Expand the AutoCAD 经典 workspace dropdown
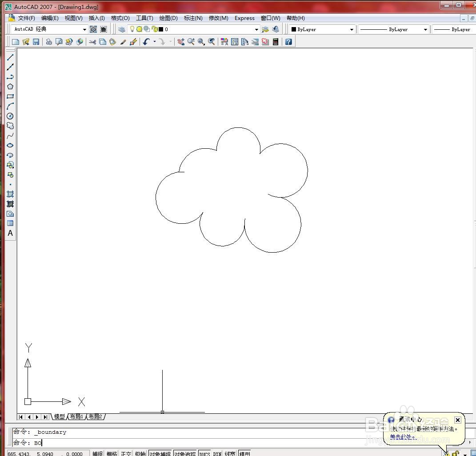 [x=84, y=29]
